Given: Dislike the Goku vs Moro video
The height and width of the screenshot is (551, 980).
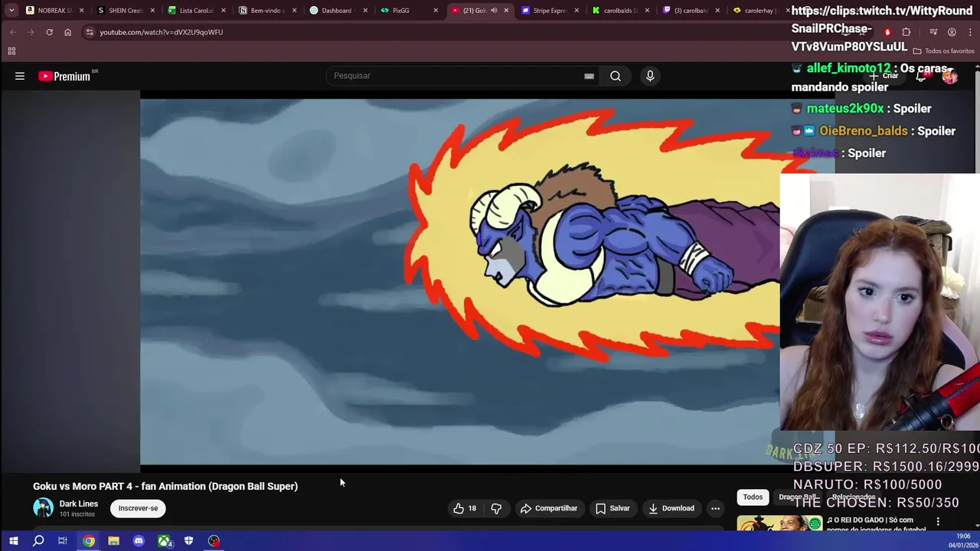Looking at the screenshot, I should [496, 508].
